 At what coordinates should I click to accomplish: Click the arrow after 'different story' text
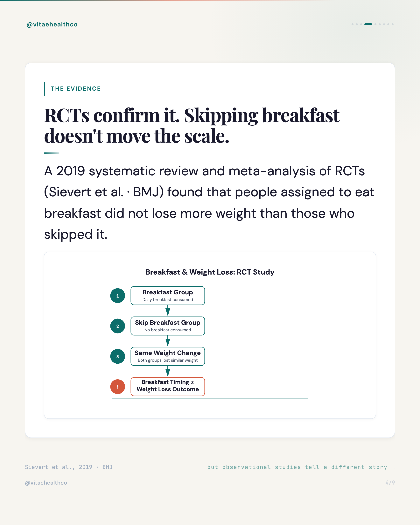pos(393,467)
